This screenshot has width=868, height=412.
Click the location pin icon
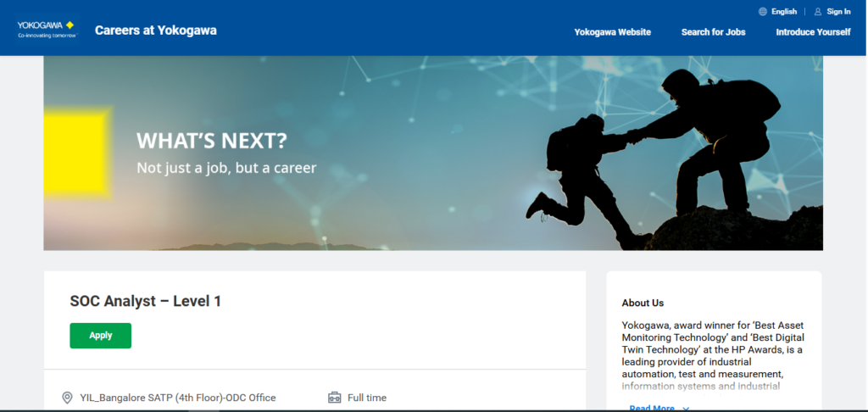pos(67,398)
